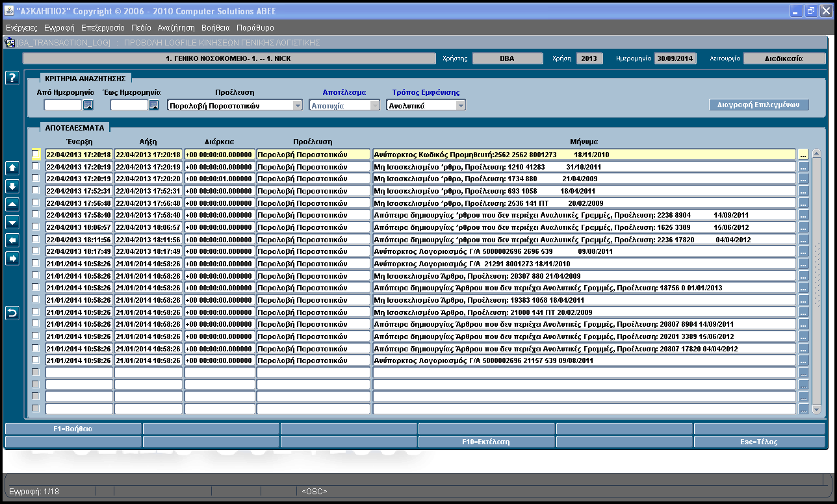Open the Ενέργειες menu
Image resolution: width=837 pixels, height=504 pixels.
[x=21, y=28]
